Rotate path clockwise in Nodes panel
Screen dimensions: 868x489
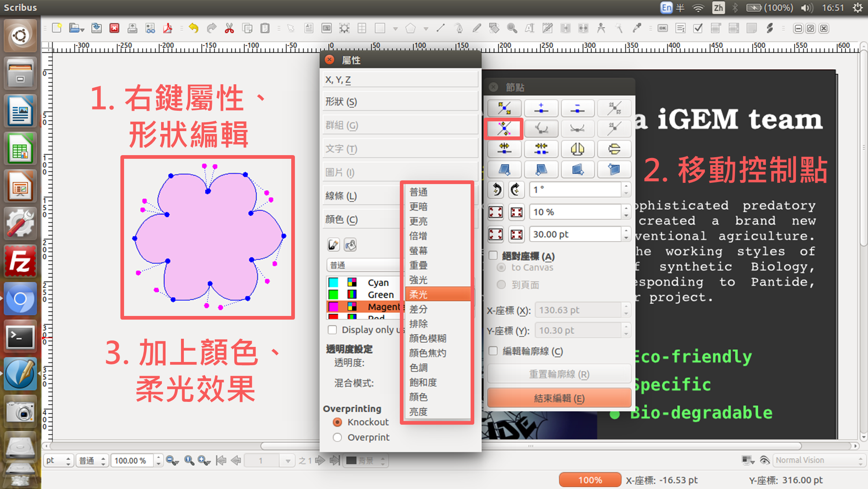516,189
